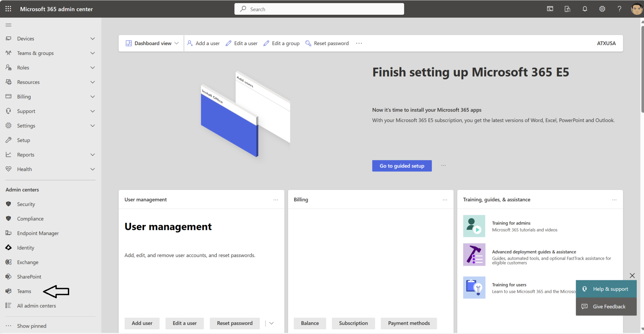The width and height of the screenshot is (644, 334).
Task: Open All admin centers item
Action: tap(36, 306)
